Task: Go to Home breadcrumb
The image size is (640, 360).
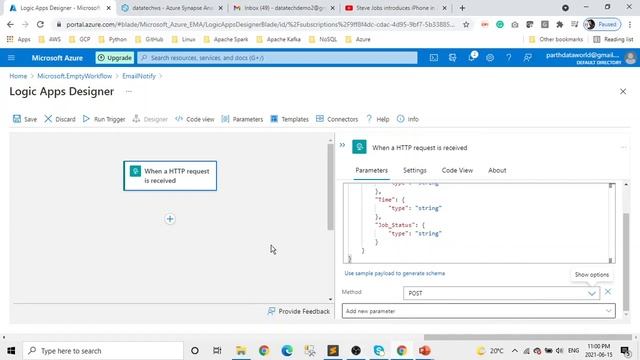Action: (x=18, y=76)
